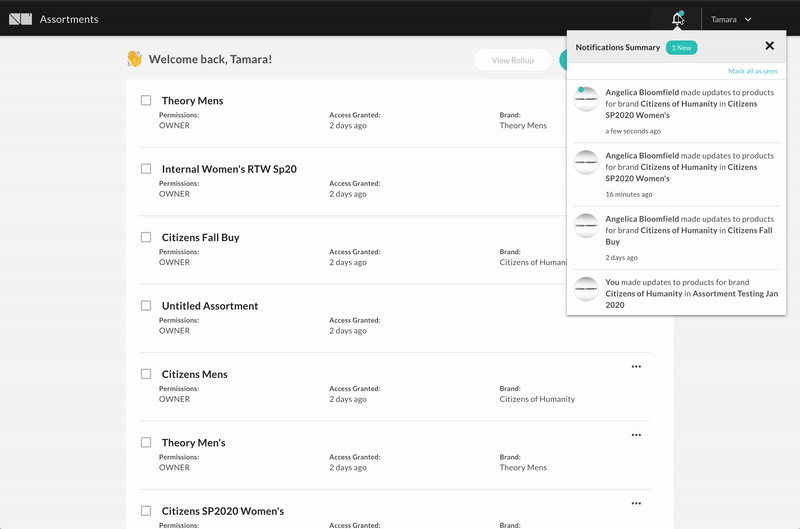Viewport: 800px width, 529px height.
Task: Click the 1 New badge
Action: coord(681,47)
